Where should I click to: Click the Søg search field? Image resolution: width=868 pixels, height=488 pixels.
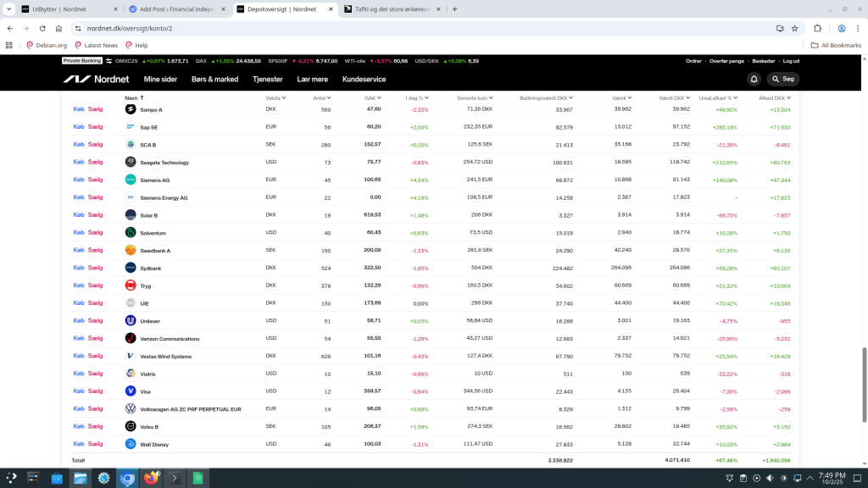pos(783,79)
